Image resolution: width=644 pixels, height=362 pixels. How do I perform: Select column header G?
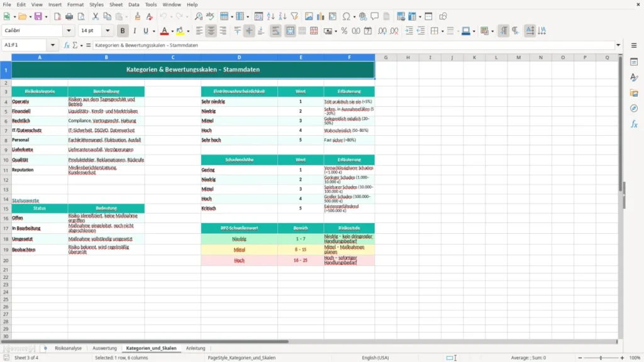(x=386, y=57)
